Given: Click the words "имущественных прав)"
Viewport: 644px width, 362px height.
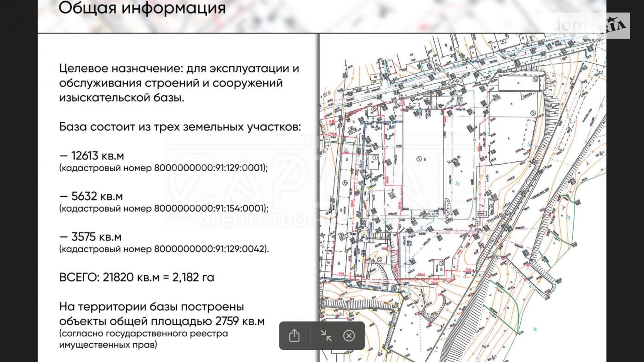Looking at the screenshot, I should point(108,345).
